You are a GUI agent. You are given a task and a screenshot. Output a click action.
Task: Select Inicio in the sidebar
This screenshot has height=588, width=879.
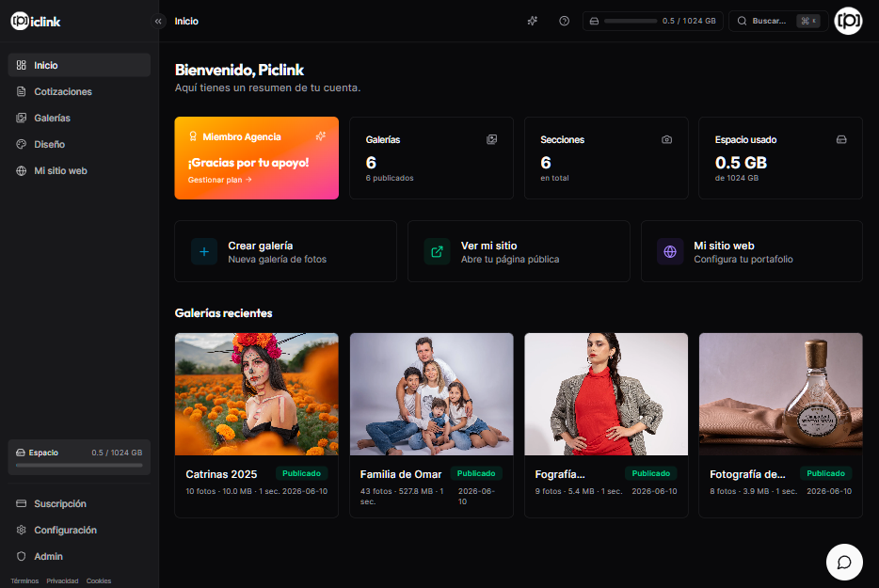[79, 65]
